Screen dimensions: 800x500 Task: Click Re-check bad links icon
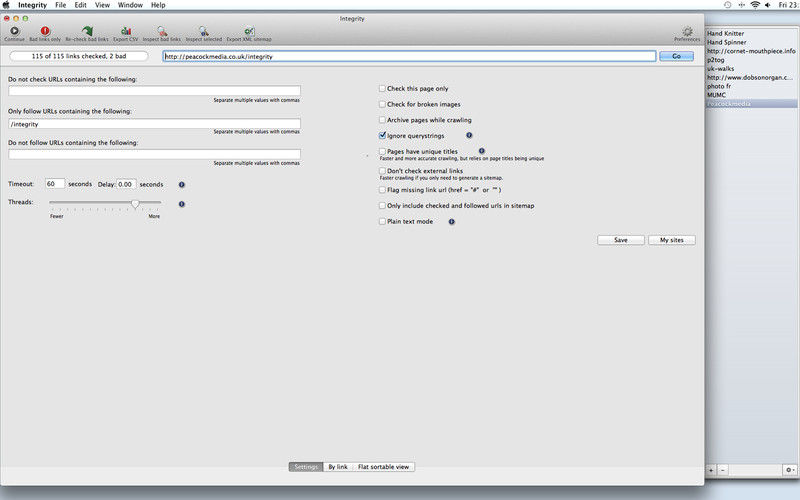(x=87, y=32)
